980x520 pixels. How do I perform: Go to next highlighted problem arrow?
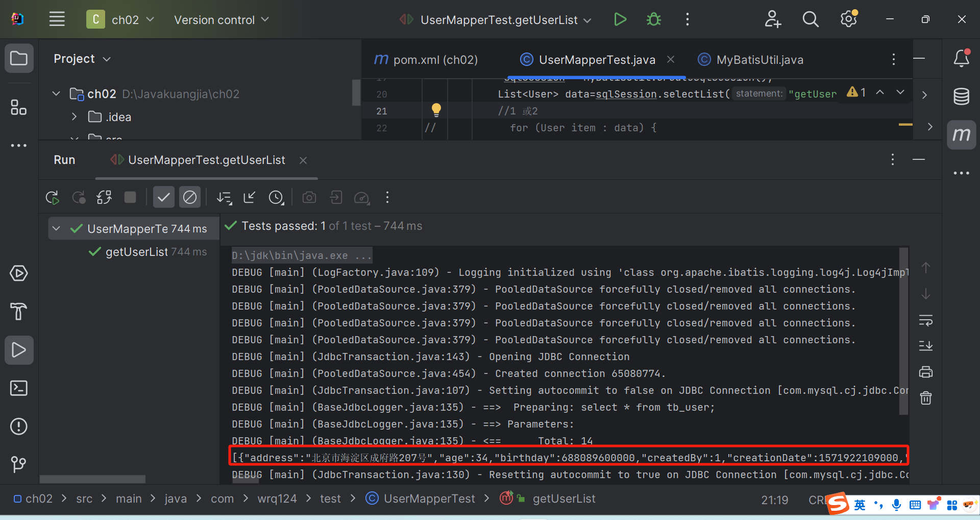pyautogui.click(x=900, y=92)
